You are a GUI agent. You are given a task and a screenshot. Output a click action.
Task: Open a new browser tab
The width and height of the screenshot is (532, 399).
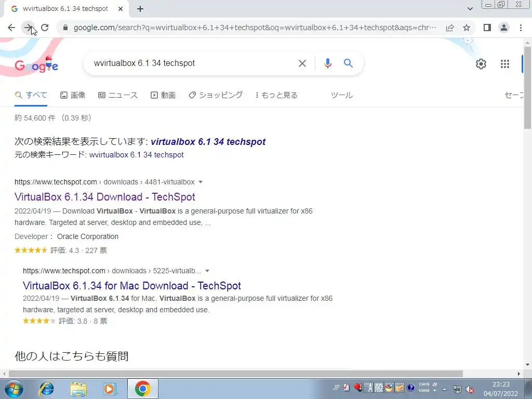140,9
